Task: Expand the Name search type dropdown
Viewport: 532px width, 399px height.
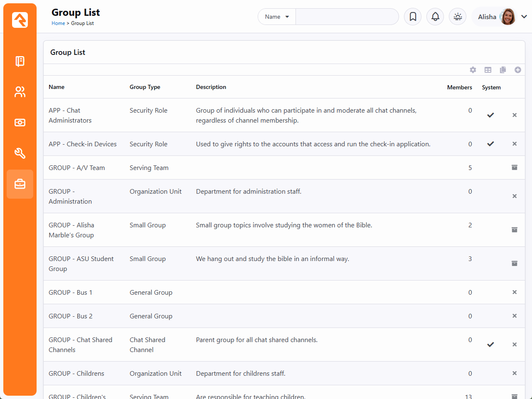Action: tap(277, 17)
